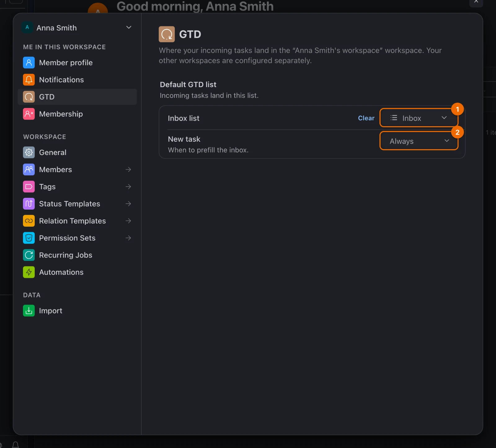Click the Clear link for Inbox list
Image resolution: width=496 pixels, height=448 pixels.
click(366, 118)
